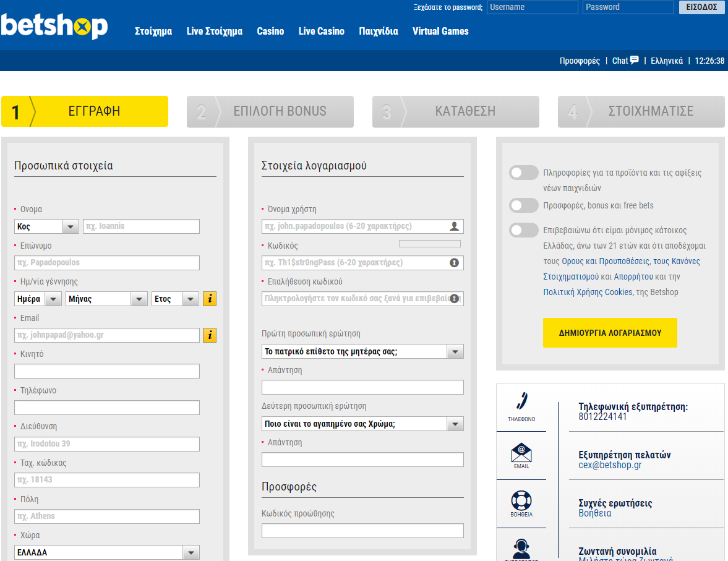Click the Όνομα χρήστη username field

(362, 226)
